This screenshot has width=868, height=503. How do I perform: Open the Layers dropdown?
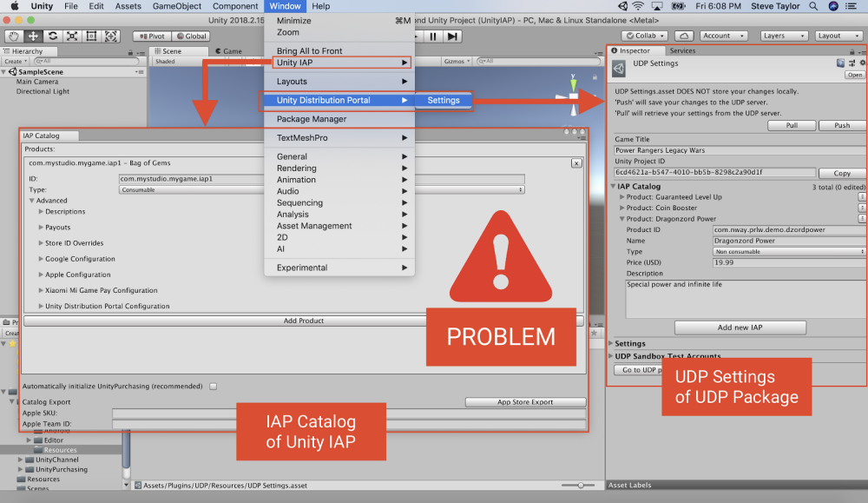point(784,36)
